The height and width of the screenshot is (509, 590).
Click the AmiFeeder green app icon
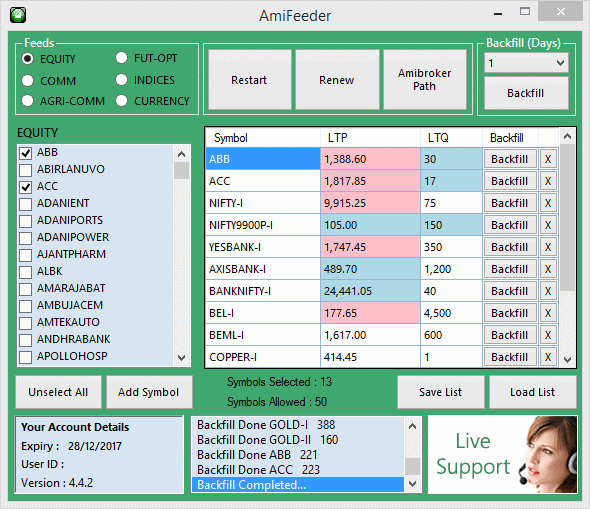[18, 15]
